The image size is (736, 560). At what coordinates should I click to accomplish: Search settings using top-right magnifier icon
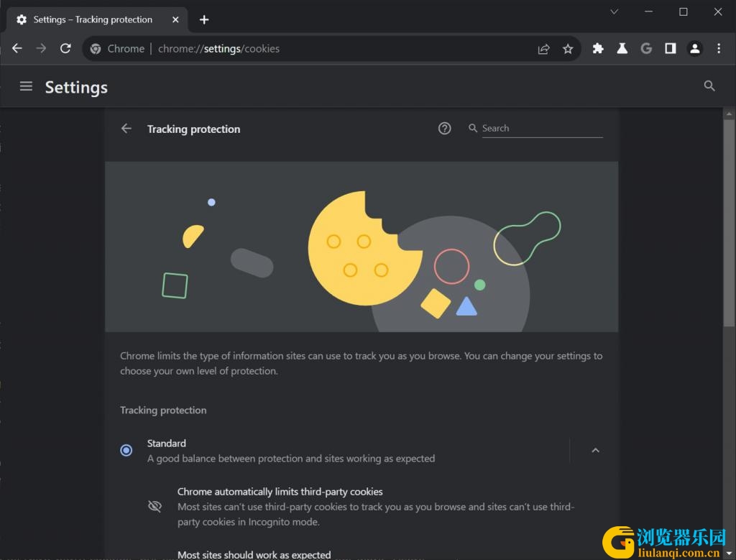pyautogui.click(x=709, y=86)
